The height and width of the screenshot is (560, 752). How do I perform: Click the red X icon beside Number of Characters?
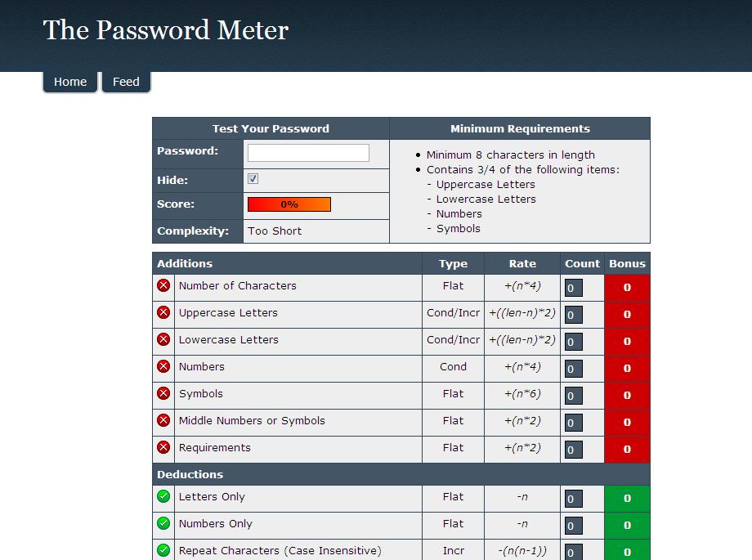(163, 285)
